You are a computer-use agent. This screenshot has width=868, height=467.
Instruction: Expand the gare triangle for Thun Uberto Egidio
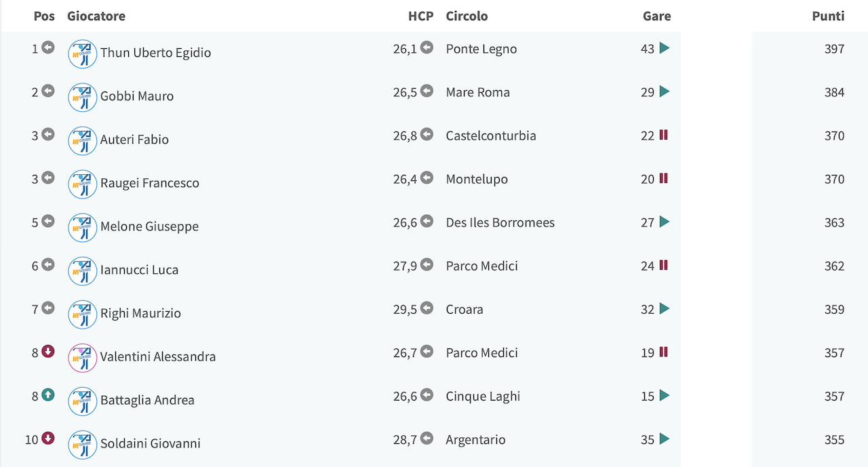coord(665,48)
